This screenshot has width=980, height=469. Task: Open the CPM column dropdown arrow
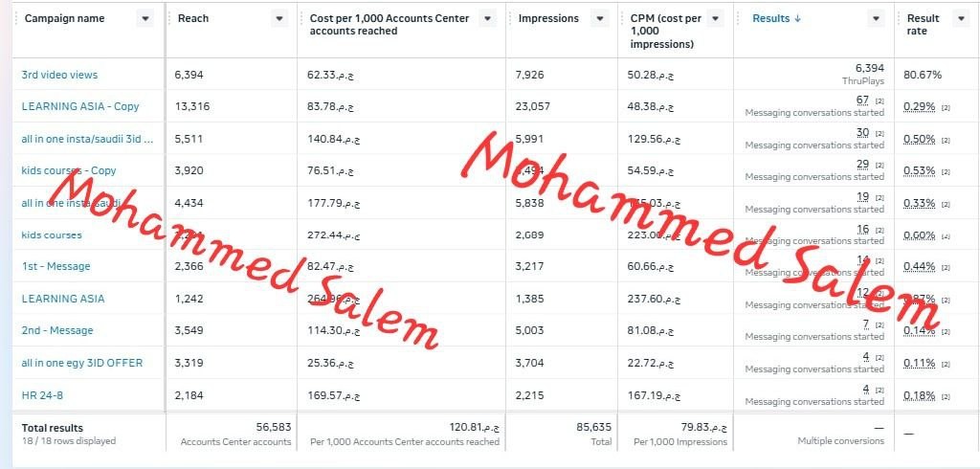click(x=716, y=19)
